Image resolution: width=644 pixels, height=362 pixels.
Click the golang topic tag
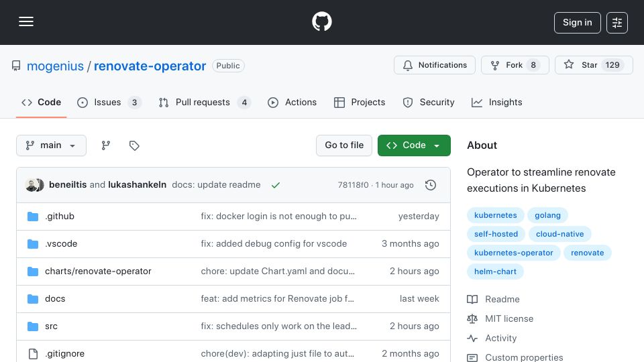547,215
